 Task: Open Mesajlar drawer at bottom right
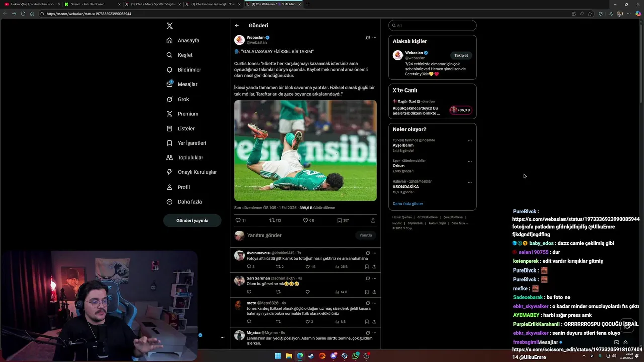[x=548, y=342]
